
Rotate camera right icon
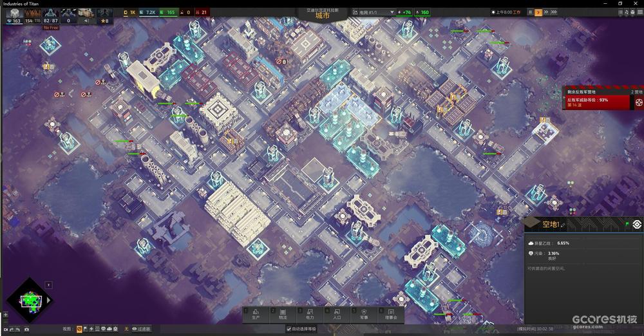(17, 330)
